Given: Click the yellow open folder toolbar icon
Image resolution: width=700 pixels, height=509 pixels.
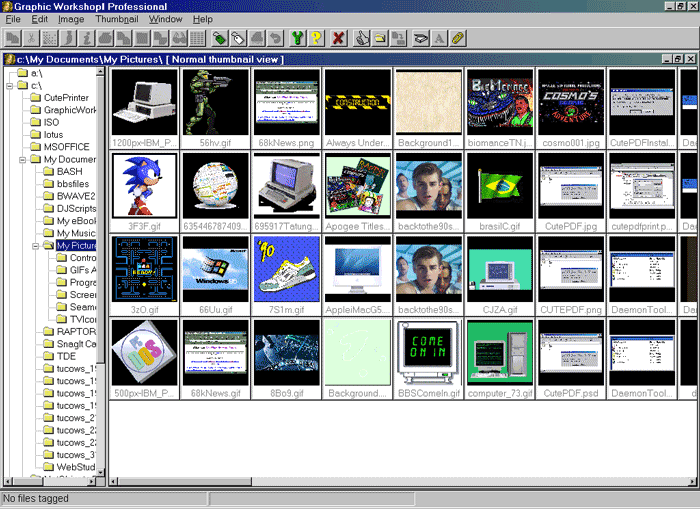Looking at the screenshot, I should click(380, 38).
